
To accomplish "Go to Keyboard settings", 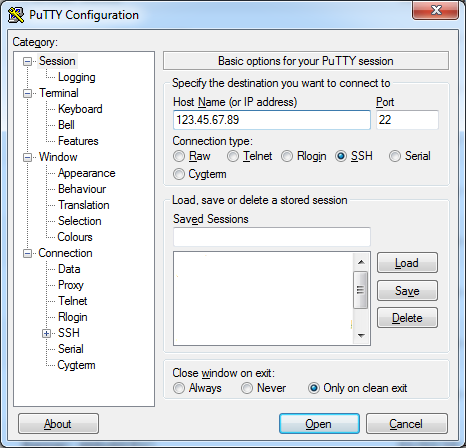I will (x=80, y=109).
